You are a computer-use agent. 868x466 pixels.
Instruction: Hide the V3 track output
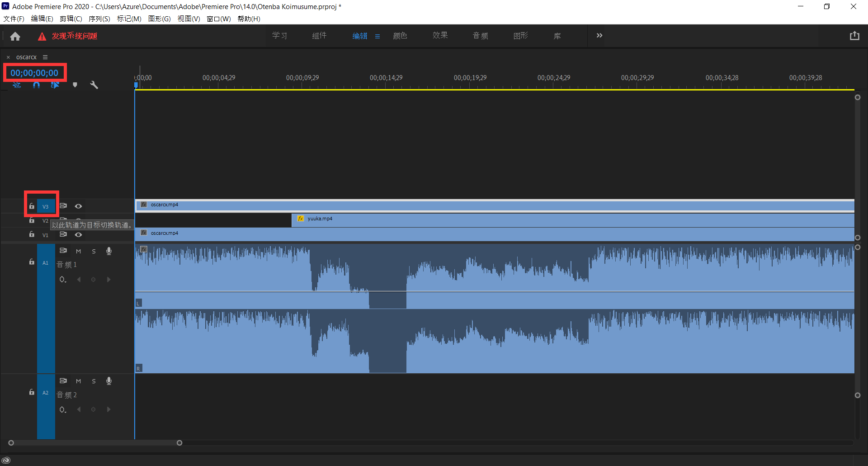pos(78,206)
